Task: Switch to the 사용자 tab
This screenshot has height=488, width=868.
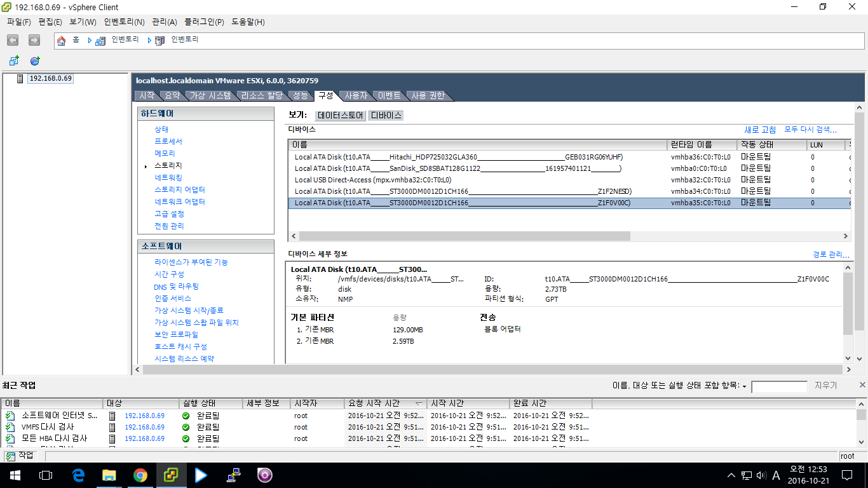Action: 356,95
